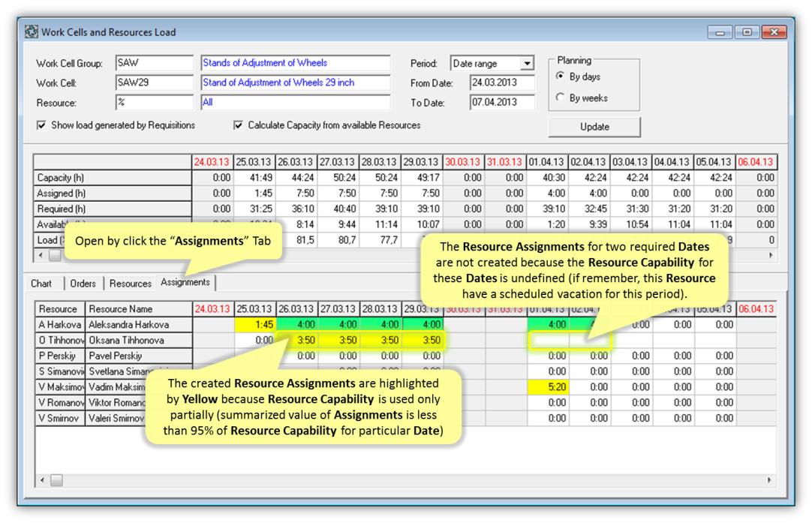Minimize the Work Cells and Resources Load window
812x523 pixels.
[x=720, y=32]
